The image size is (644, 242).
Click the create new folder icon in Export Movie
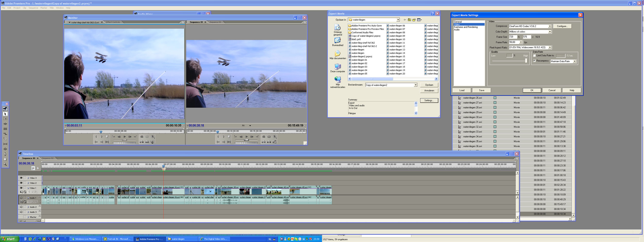414,20
